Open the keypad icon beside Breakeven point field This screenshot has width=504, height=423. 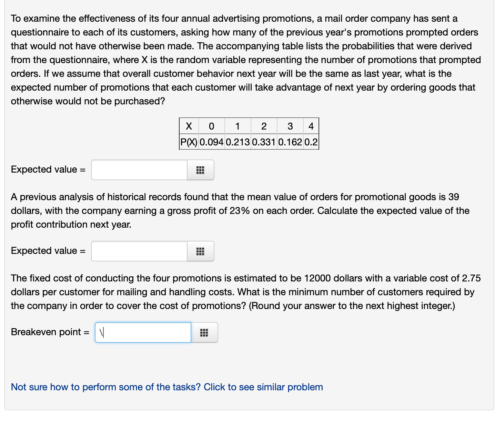pyautogui.click(x=205, y=332)
